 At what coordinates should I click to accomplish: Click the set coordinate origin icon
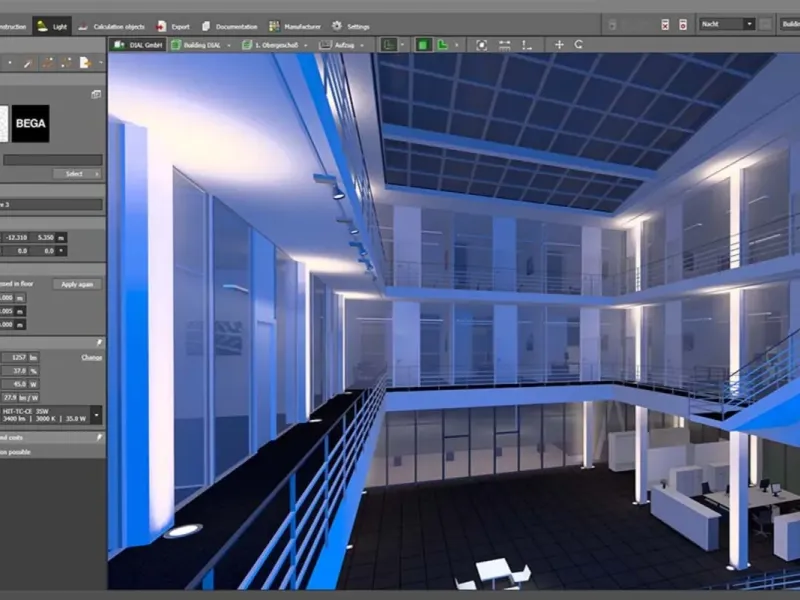(x=527, y=45)
